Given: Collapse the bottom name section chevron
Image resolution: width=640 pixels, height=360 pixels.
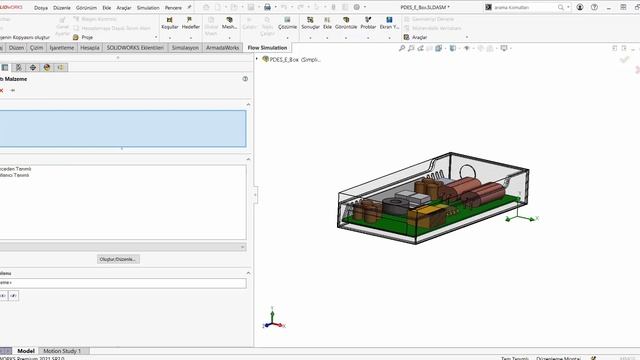Looking at the screenshot, I should tap(248, 273).
